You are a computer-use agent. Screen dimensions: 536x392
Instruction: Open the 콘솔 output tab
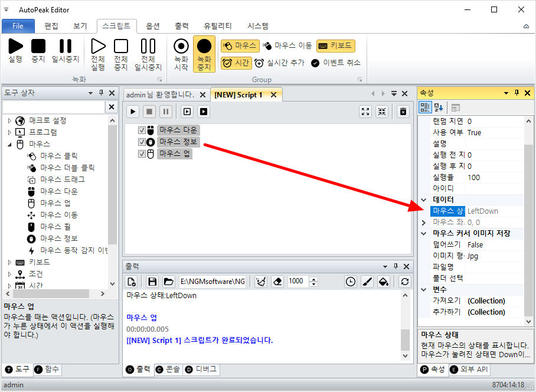coord(168,369)
